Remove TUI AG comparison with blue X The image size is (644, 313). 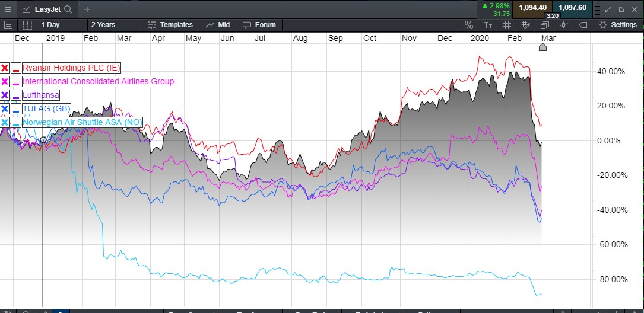5,108
